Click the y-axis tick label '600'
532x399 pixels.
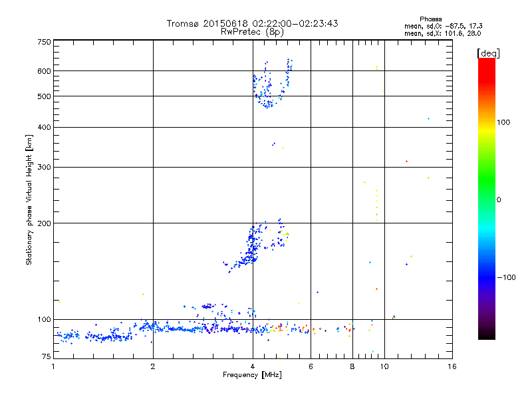(x=44, y=71)
